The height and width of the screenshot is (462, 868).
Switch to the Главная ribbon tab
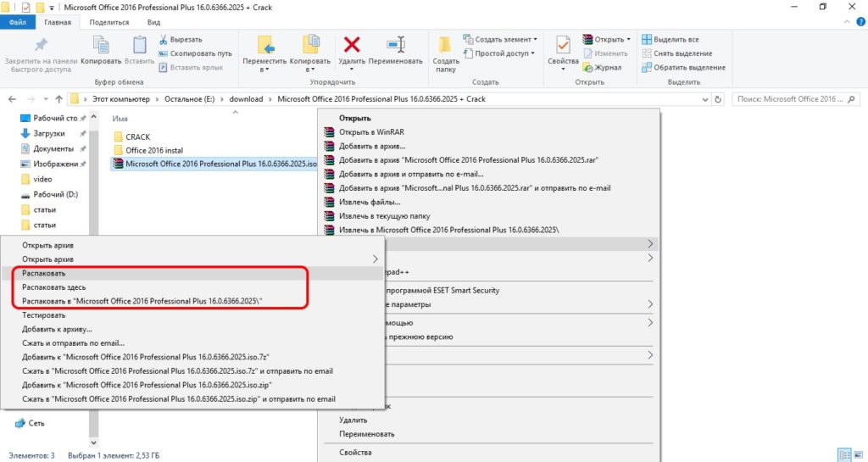tap(58, 22)
